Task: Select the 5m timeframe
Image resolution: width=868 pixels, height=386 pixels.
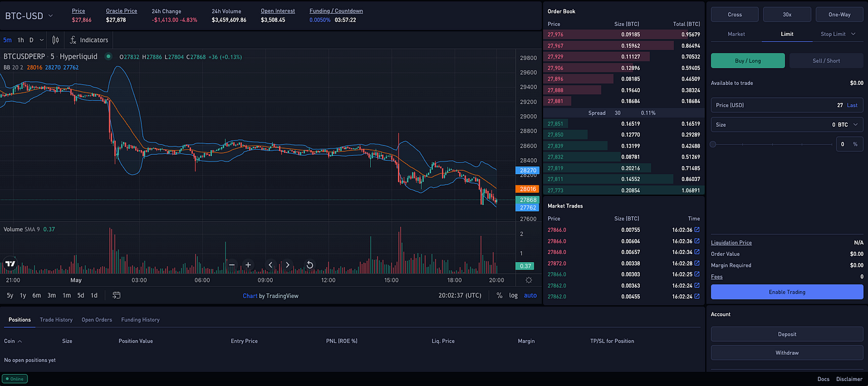Action: (7, 40)
